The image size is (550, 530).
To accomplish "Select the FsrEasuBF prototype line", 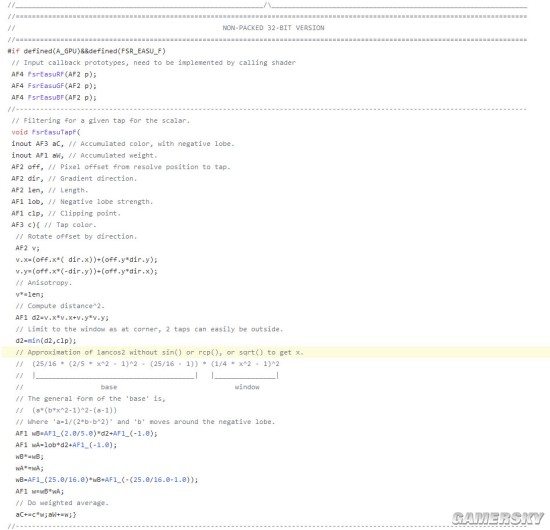I will [x=54, y=98].
